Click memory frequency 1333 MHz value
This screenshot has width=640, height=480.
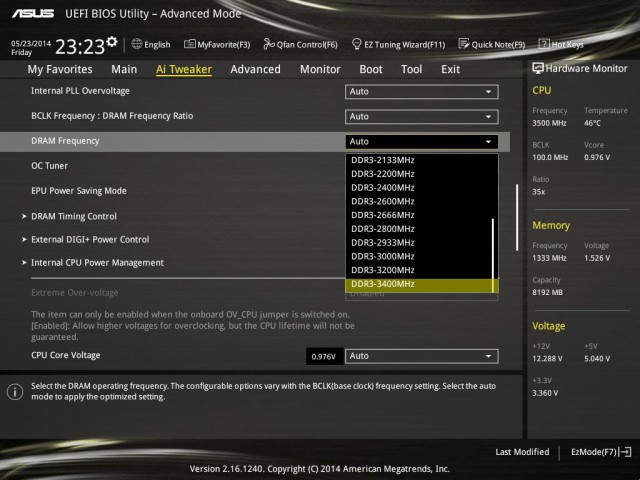pyautogui.click(x=549, y=258)
